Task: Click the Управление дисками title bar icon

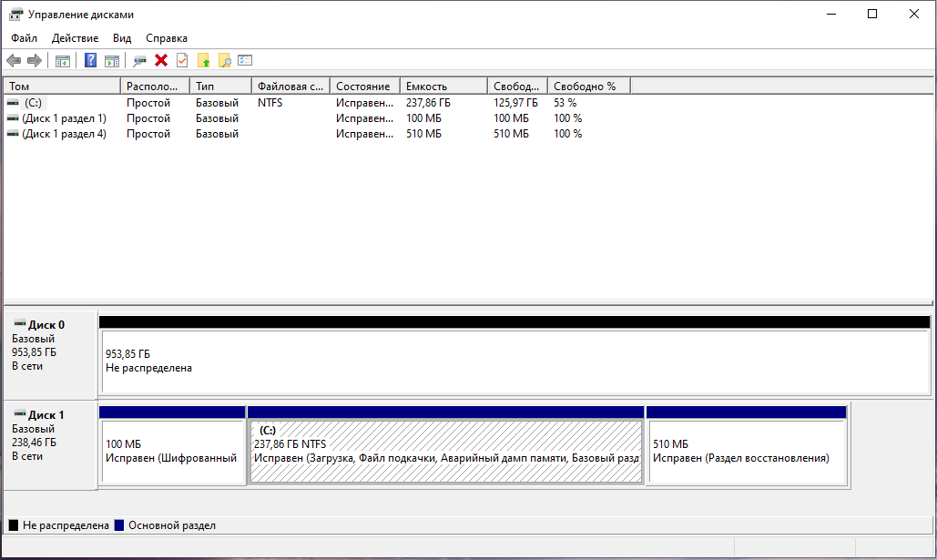Action: 15,15
